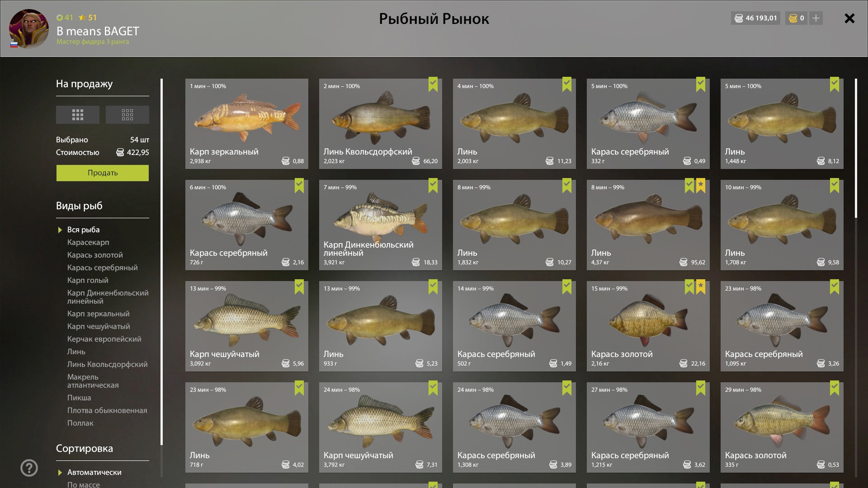
Task: Toggle selection checkmark on Карп Динкенбюльский линейный
Action: 433,185
